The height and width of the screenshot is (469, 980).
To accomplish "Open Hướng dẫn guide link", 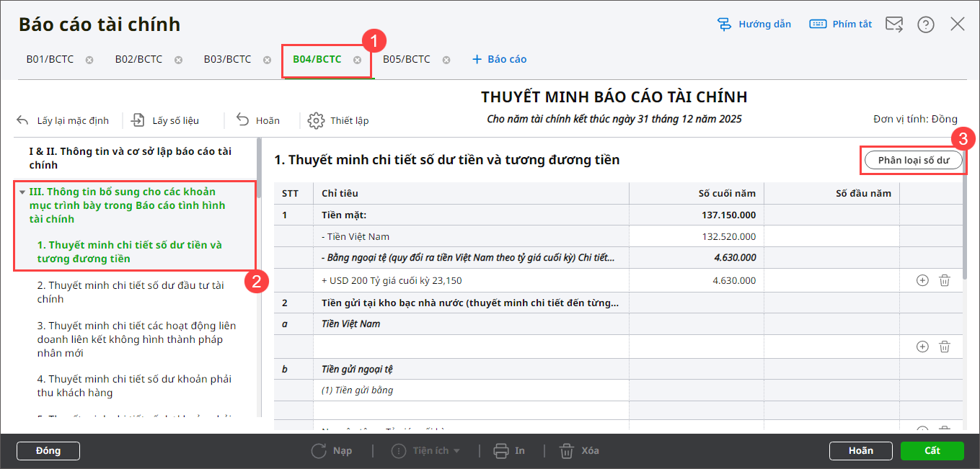I will [754, 24].
